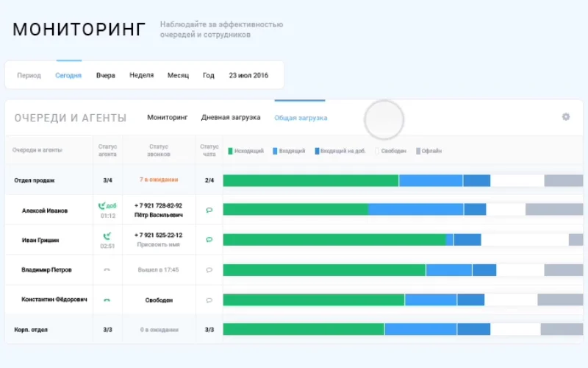Click the 7 в ожидании status
Screen dimensions: 588x368
pos(159,180)
